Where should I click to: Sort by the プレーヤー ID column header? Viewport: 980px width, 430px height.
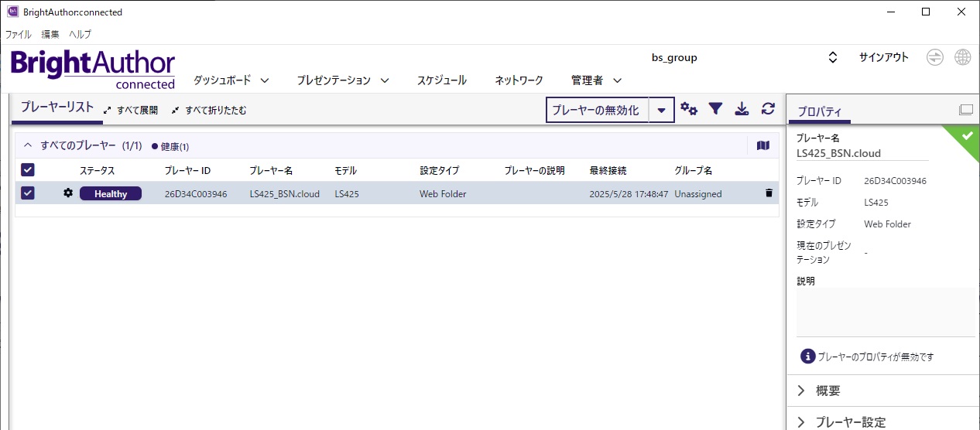pos(187,170)
